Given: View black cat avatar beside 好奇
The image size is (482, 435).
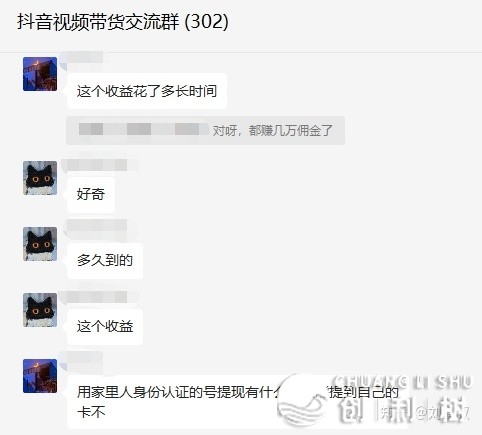Looking at the screenshot, I should (x=40, y=178).
